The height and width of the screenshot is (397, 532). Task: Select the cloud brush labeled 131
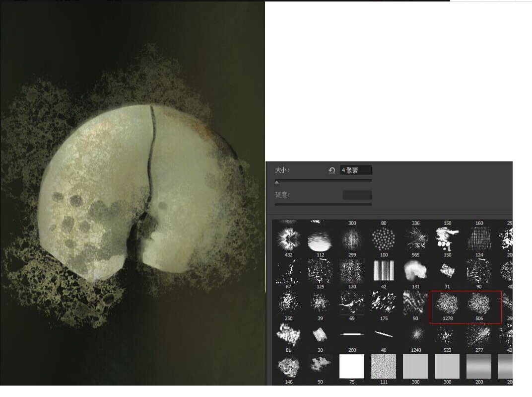pos(415,271)
